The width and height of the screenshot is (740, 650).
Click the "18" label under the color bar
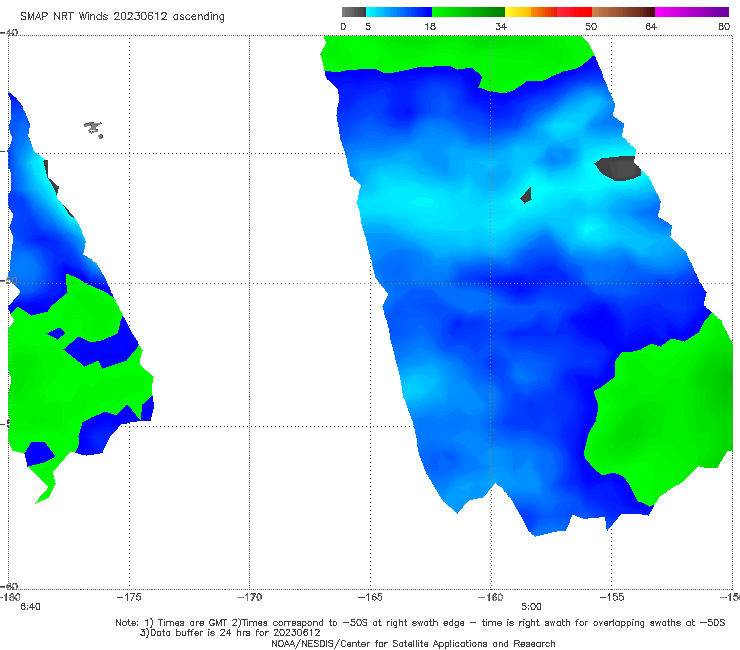coord(430,27)
